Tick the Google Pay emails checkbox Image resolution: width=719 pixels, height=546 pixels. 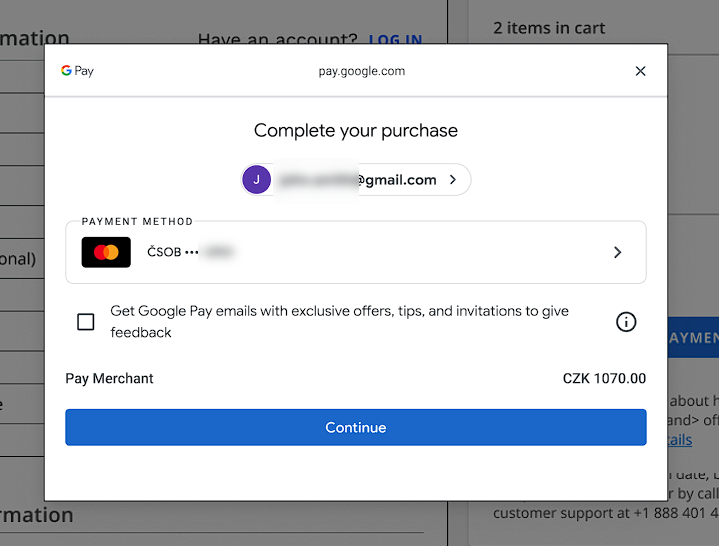click(x=86, y=322)
